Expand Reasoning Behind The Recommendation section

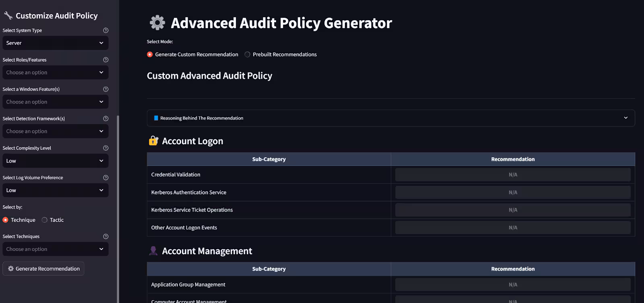tap(390, 118)
